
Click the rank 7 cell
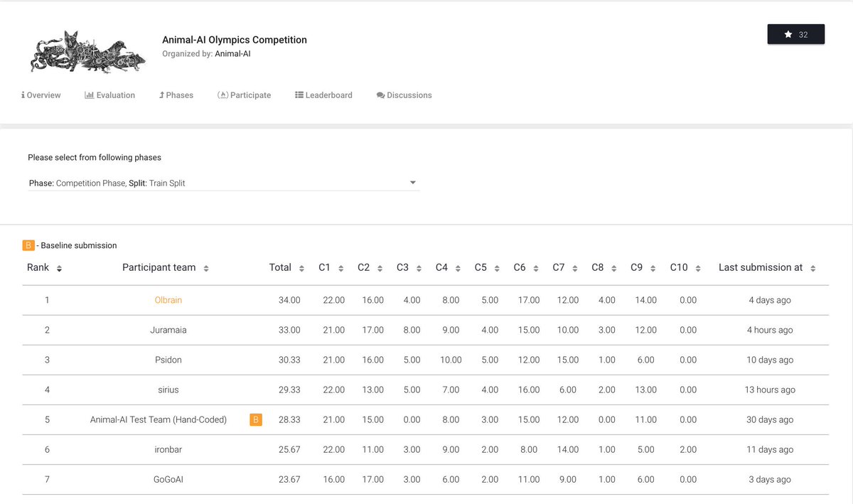(48, 480)
